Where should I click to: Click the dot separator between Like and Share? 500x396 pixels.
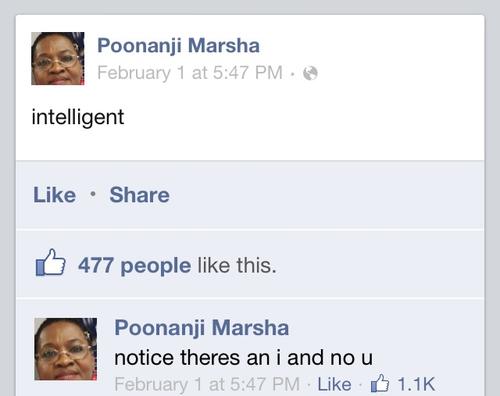[93, 194]
